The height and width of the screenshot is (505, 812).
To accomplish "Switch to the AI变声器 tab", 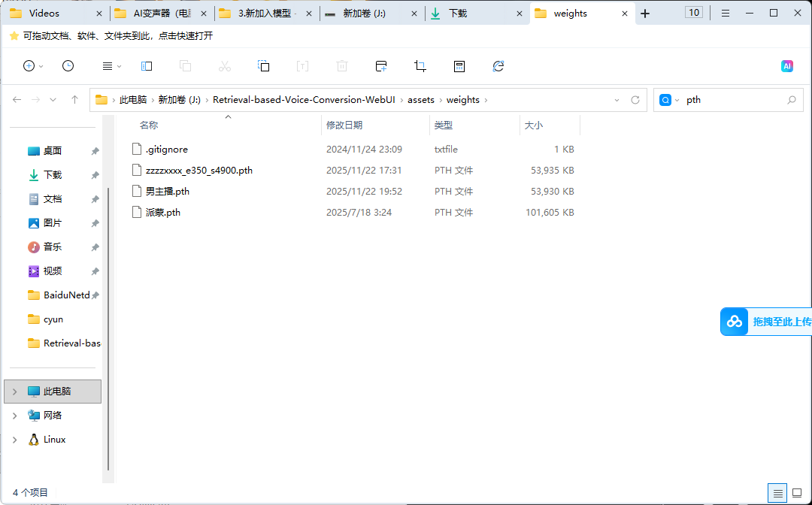I will pyautogui.click(x=162, y=14).
